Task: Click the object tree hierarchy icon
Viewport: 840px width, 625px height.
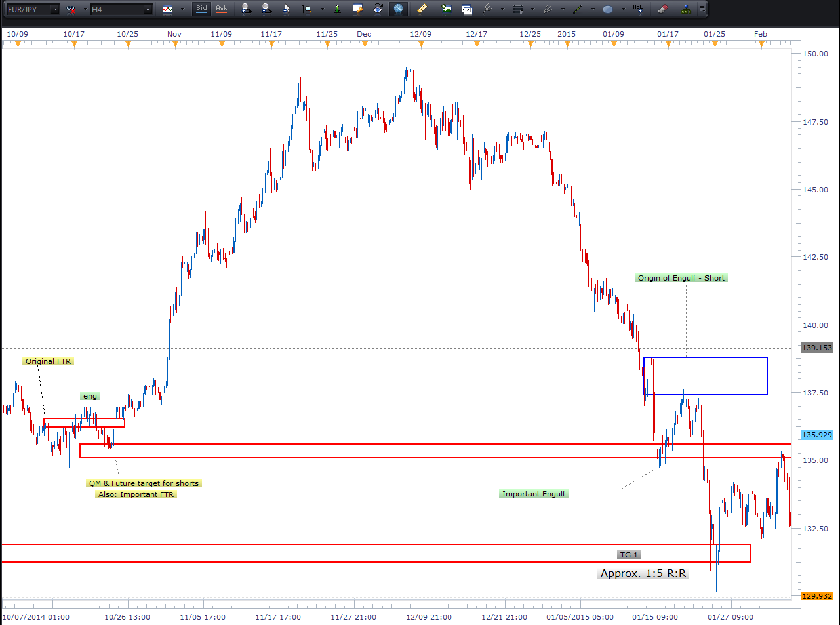Action: click(685, 9)
